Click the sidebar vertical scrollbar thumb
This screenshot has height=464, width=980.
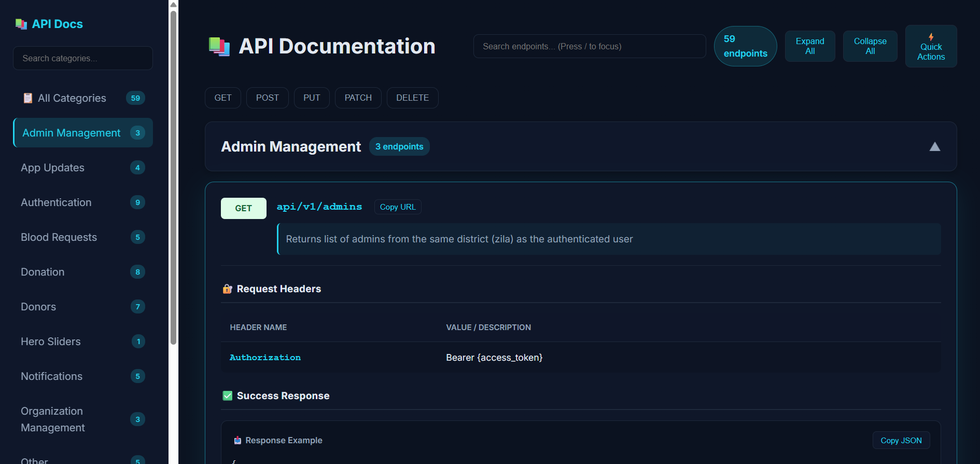point(174,176)
